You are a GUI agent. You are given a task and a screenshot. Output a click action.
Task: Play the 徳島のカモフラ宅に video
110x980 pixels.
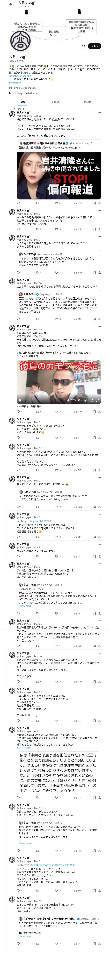[20, 400]
